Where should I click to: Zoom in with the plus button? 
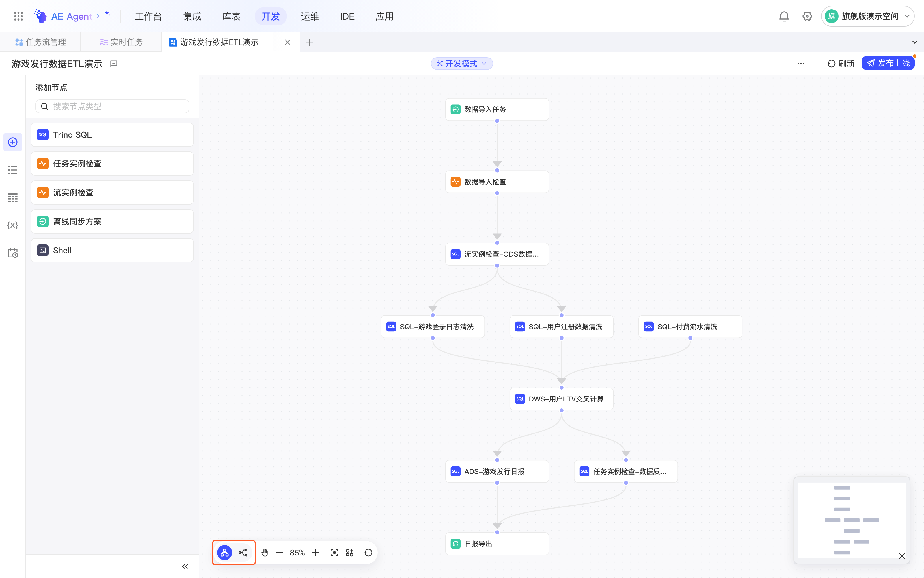point(315,552)
